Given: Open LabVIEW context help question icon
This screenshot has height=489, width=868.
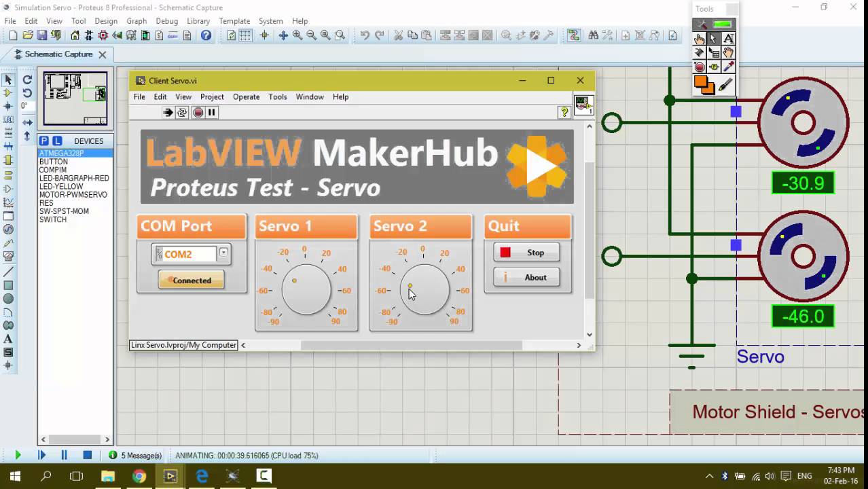Looking at the screenshot, I should click(x=564, y=113).
